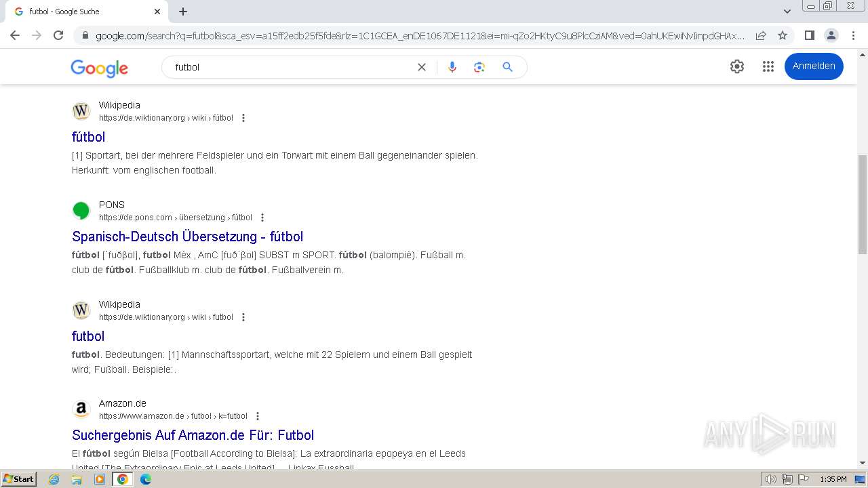This screenshot has height=488, width=868.
Task: Open more options for Amazon.de result
Action: pos(257,416)
